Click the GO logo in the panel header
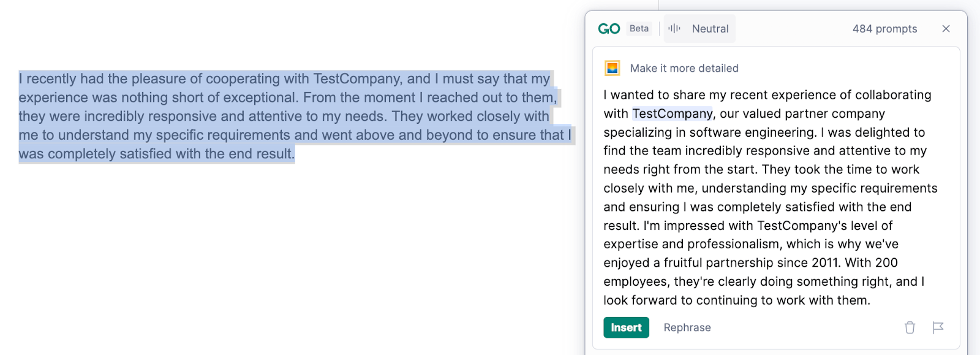The width and height of the screenshot is (980, 355). click(609, 29)
